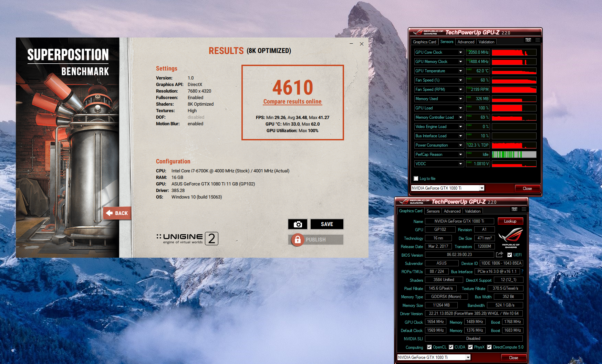Viewport: 602px width, 364px height.
Task: Select Sensors tab in upper GPU-Z window
Action: tap(447, 42)
